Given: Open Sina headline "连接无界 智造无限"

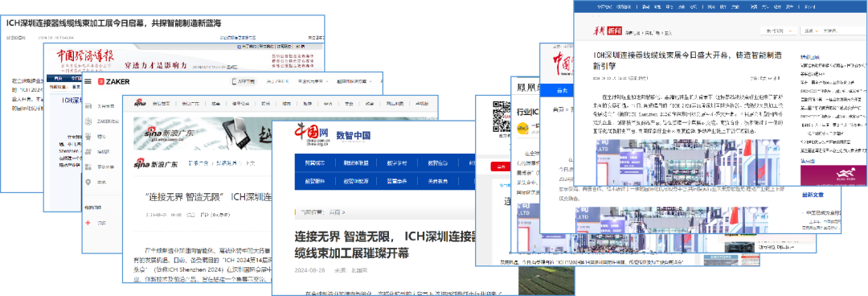Looking at the screenshot, I should pos(207,197).
